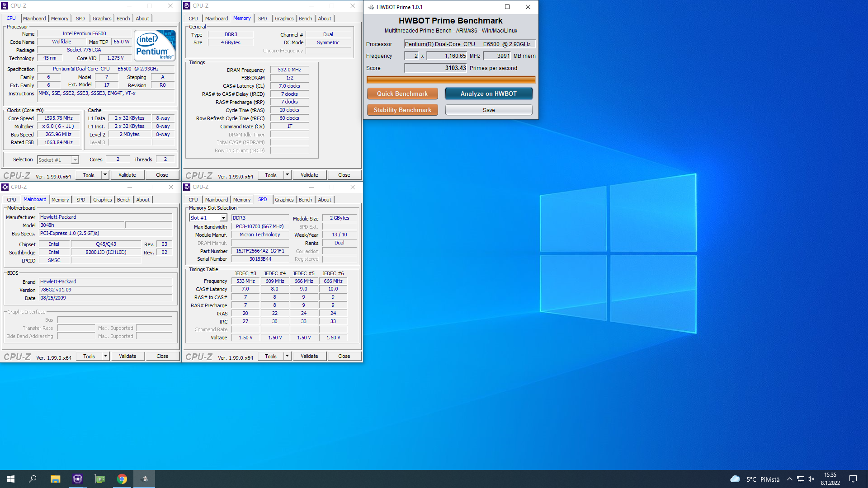The height and width of the screenshot is (488, 868).
Task: Expand Tools arrow in SPD window
Action: click(287, 356)
